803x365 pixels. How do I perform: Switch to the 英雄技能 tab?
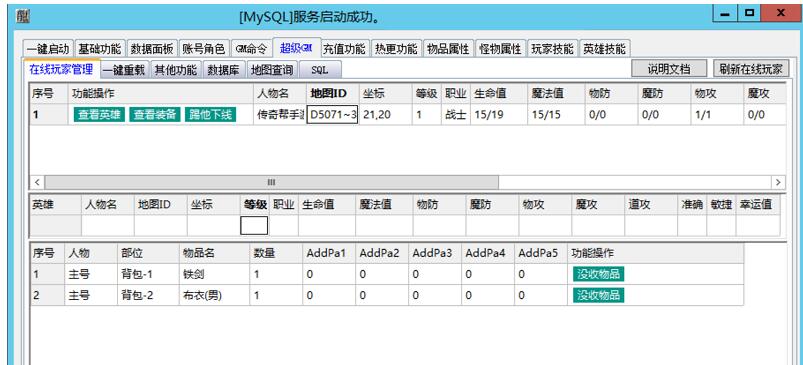[x=605, y=49]
